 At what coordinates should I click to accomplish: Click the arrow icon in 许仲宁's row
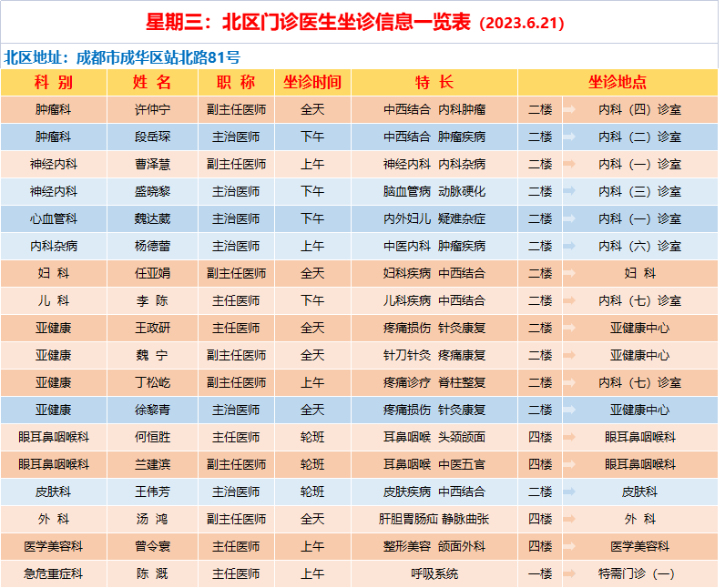[x=569, y=109]
